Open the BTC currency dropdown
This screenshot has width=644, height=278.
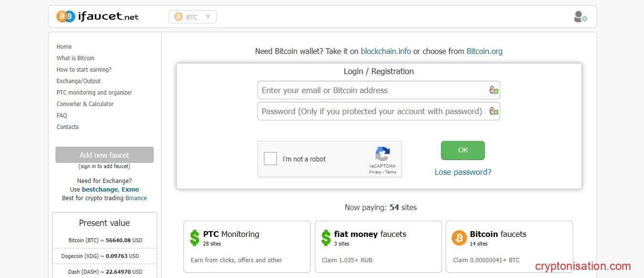coord(193,17)
